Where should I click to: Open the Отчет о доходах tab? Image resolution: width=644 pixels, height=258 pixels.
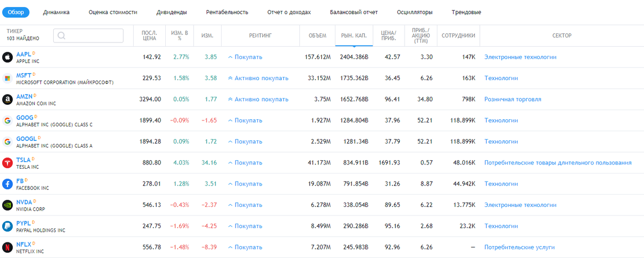[290, 12]
